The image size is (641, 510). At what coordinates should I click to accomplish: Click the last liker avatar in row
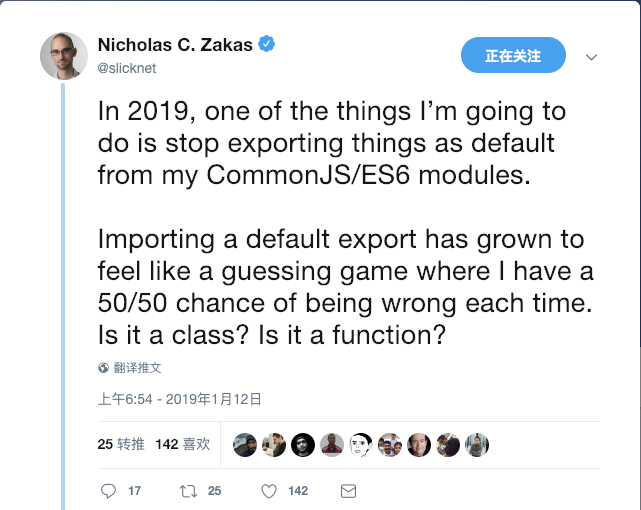pyautogui.click(x=477, y=445)
